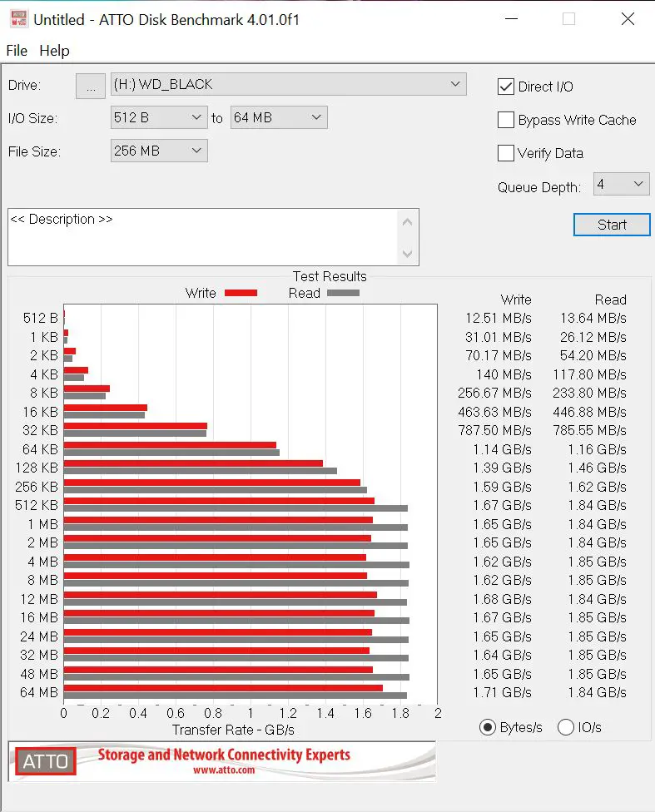Click the ATTO app icon in title bar

point(18,18)
